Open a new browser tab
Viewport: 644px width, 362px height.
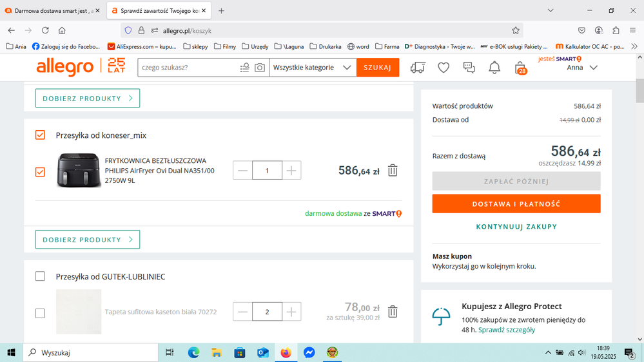coord(221,11)
